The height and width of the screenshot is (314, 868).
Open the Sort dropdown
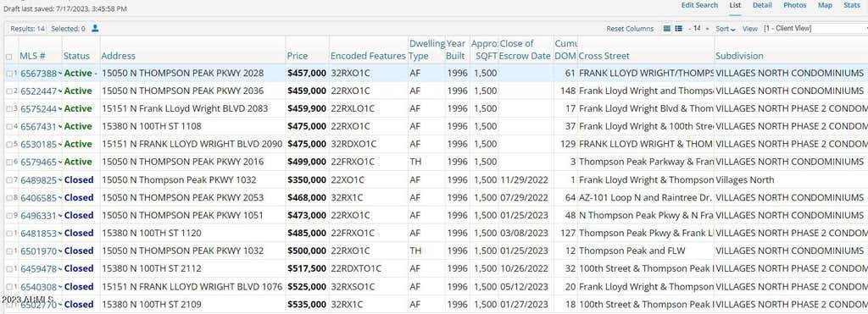[726, 29]
